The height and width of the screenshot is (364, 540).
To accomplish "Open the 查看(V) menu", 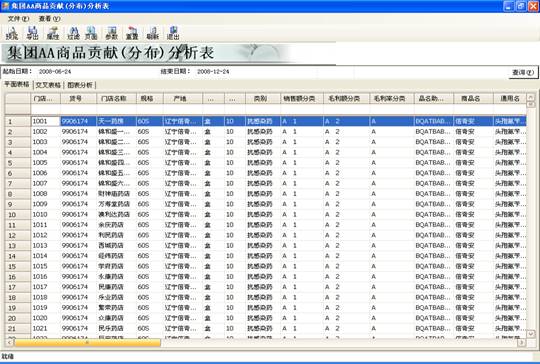I will (49, 19).
